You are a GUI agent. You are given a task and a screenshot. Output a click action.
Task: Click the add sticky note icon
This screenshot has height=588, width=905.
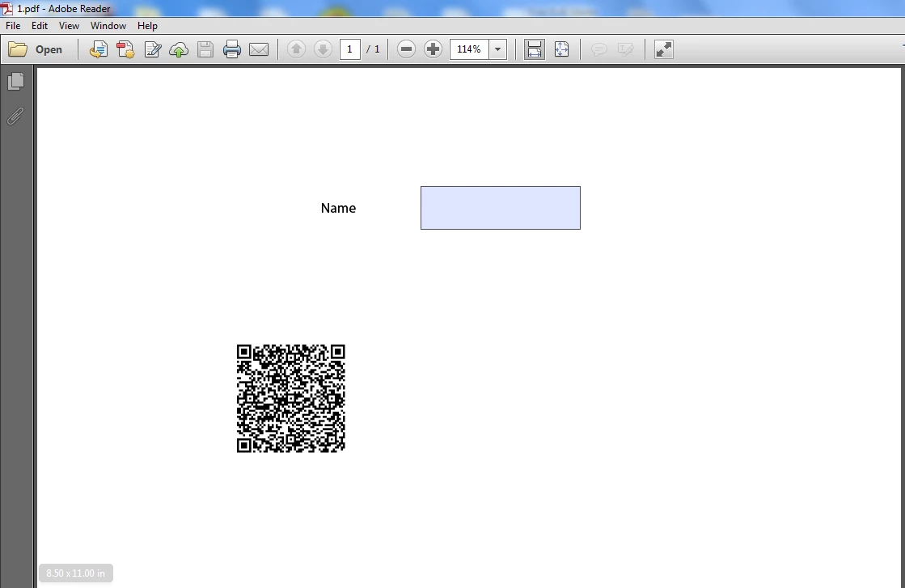pos(599,49)
